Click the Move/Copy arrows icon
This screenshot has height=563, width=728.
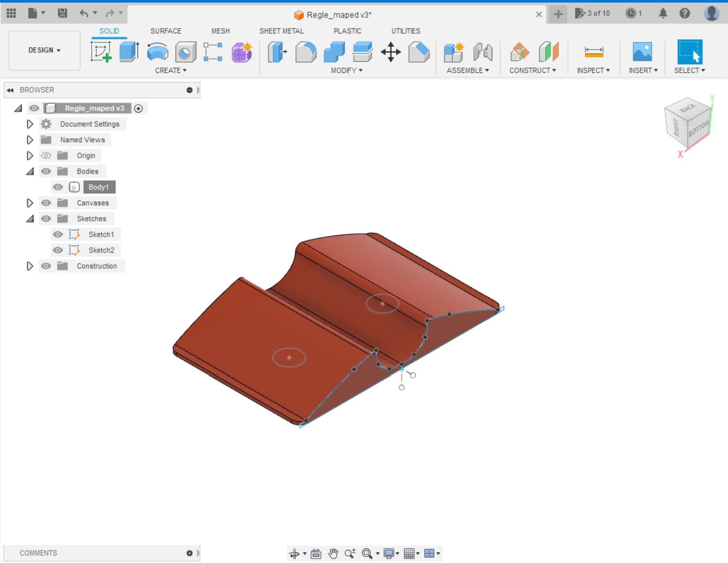(x=391, y=51)
